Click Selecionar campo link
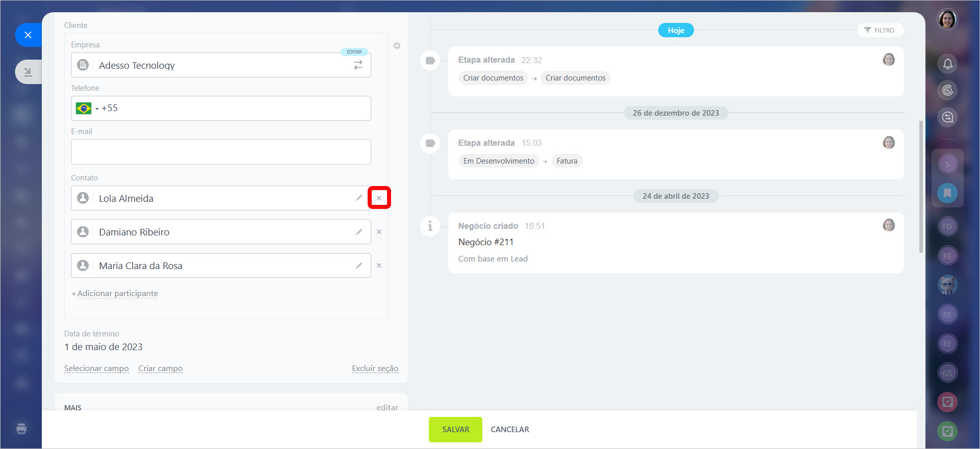The image size is (980, 449). [96, 368]
